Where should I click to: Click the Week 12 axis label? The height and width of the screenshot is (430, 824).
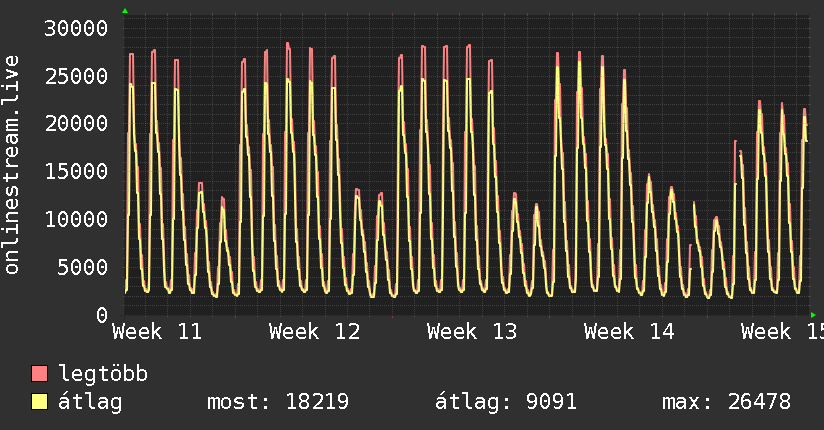pos(314,332)
